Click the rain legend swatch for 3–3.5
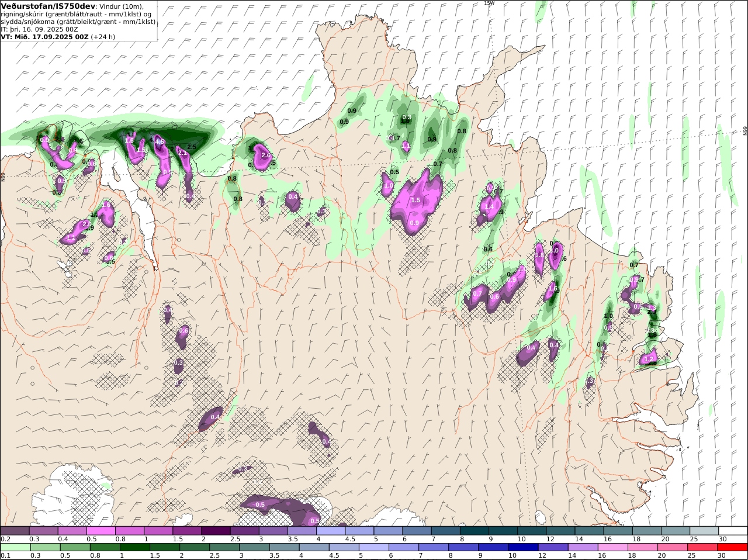Screen dimensions: 748x560 254,547
